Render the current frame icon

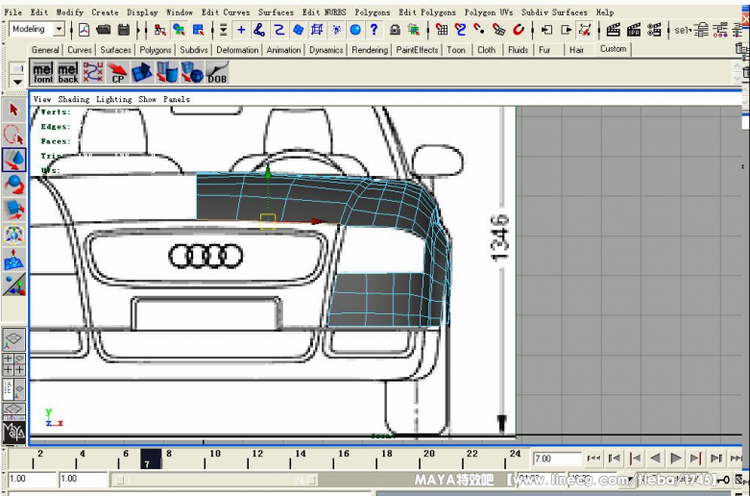(x=613, y=30)
